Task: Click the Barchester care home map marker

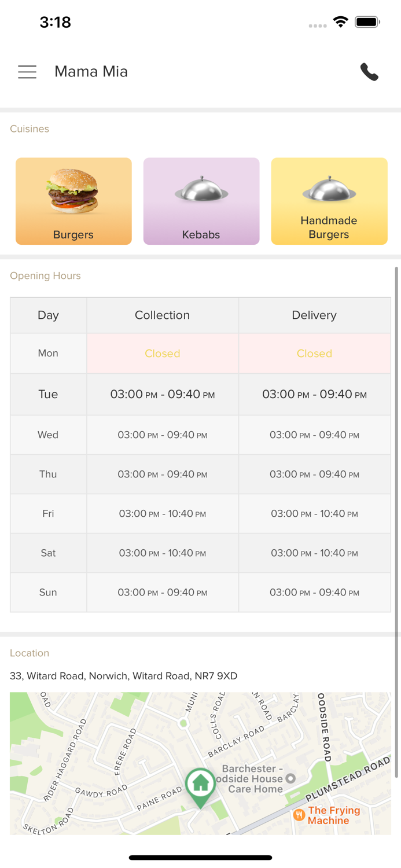Action: (291, 779)
